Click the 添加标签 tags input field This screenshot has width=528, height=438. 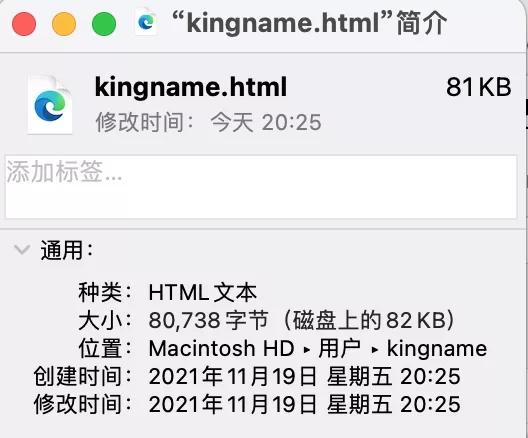tap(261, 187)
